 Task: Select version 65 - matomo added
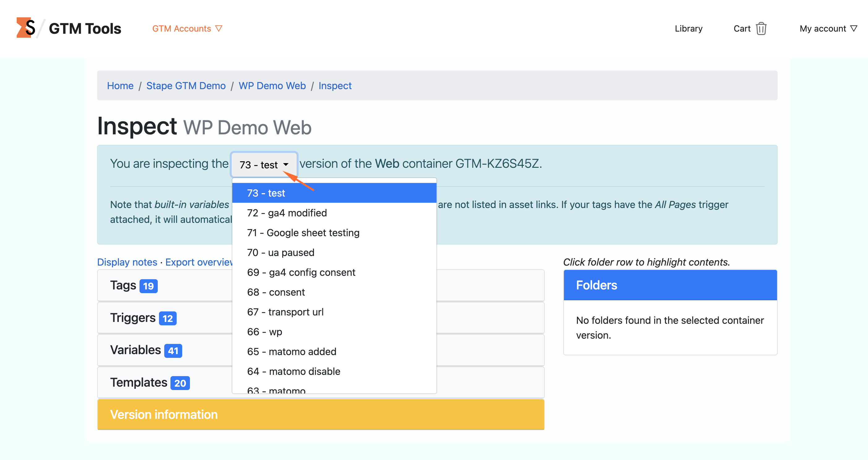pos(291,351)
